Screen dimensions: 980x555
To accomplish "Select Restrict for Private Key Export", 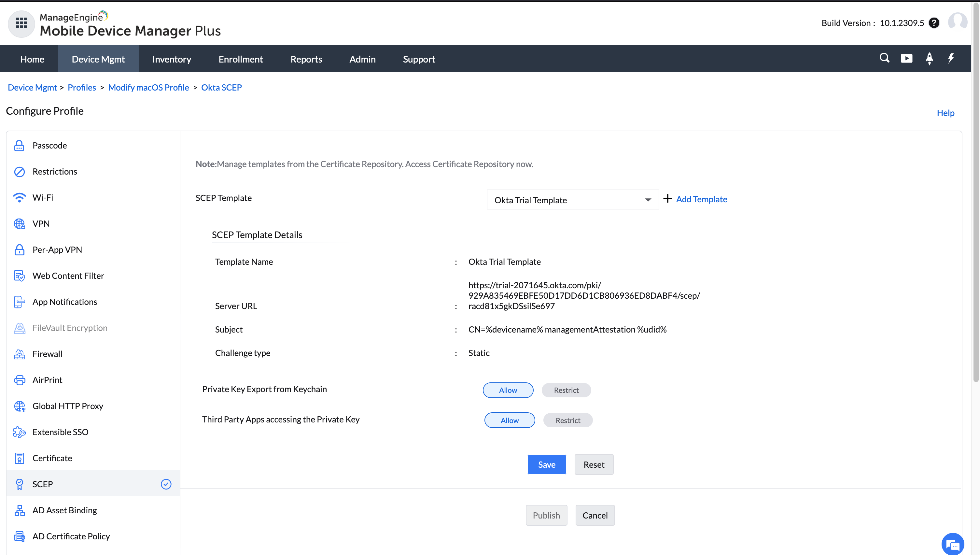I will click(566, 390).
